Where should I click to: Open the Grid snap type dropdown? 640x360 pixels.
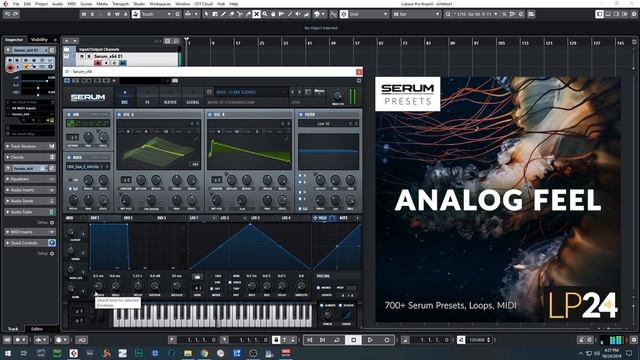click(x=368, y=14)
